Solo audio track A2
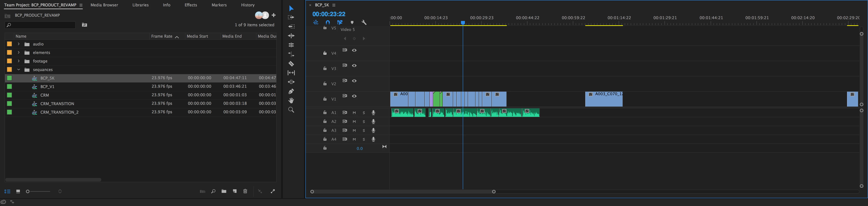The image size is (868, 206). [364, 121]
